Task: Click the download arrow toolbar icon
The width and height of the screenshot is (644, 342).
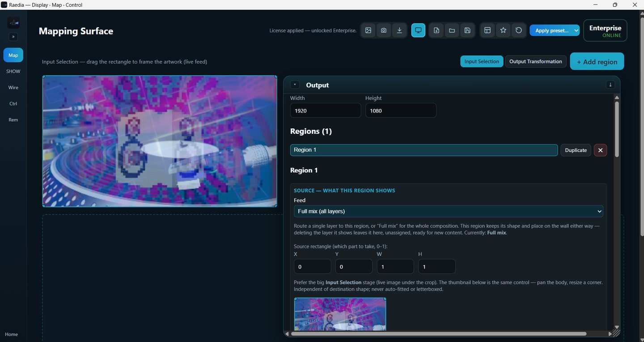Action: click(x=399, y=30)
